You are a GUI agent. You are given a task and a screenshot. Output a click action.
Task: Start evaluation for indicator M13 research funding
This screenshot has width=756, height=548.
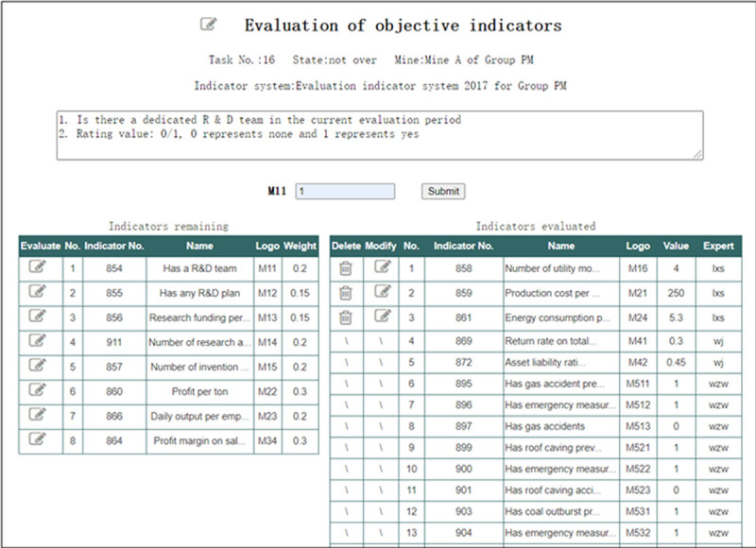(39, 317)
